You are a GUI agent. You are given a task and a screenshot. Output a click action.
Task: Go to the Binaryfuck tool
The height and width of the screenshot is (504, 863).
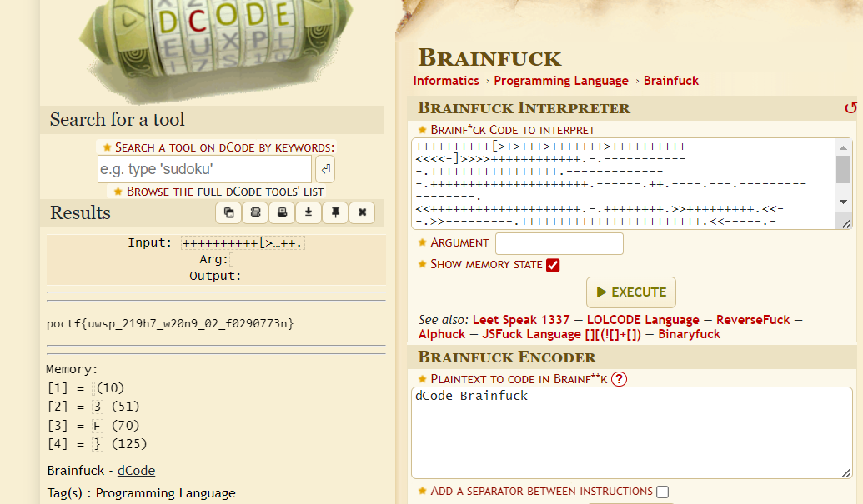tap(689, 334)
